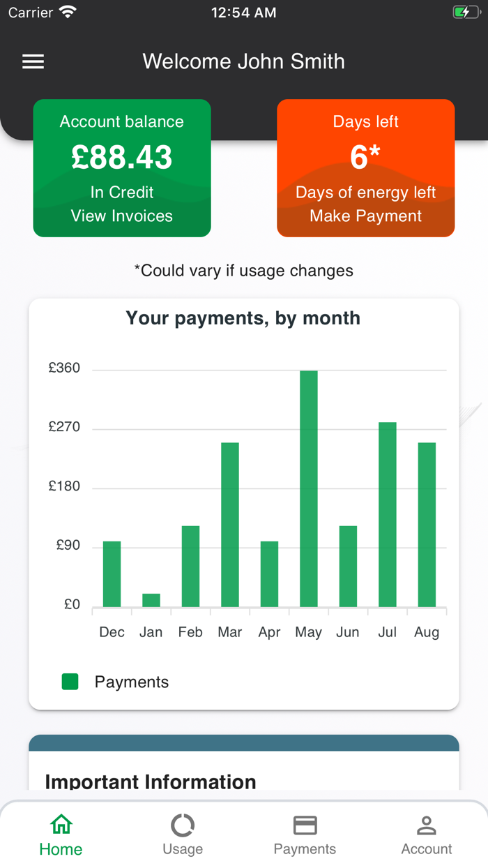Tap the Mar payment bar
Screen dimensions: 488x868
pos(230,525)
